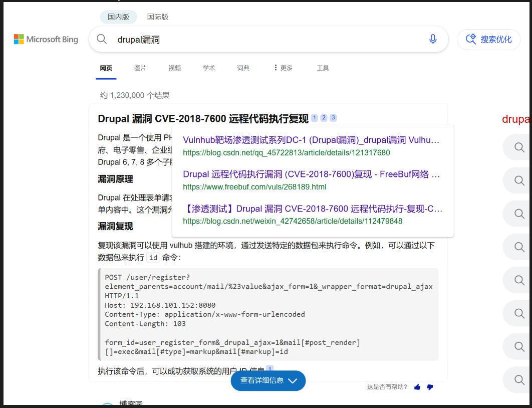Click citation badge 1 beside the title
The height and width of the screenshot is (408, 532).
tap(315, 117)
